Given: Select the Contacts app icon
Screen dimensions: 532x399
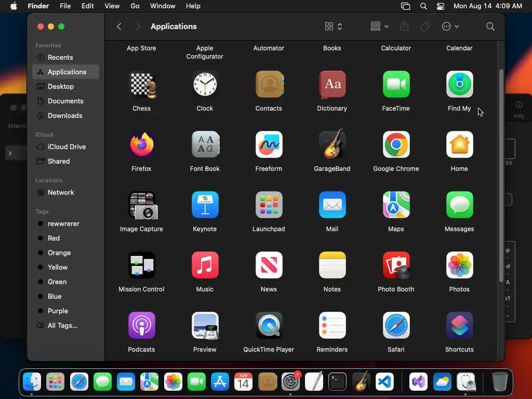Looking at the screenshot, I should click(x=269, y=85).
